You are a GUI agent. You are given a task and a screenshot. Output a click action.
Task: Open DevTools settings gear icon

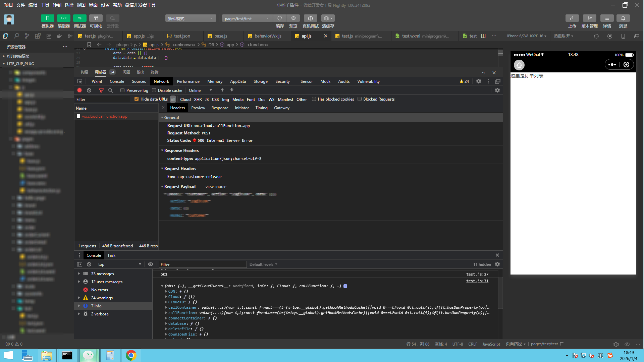[479, 81]
